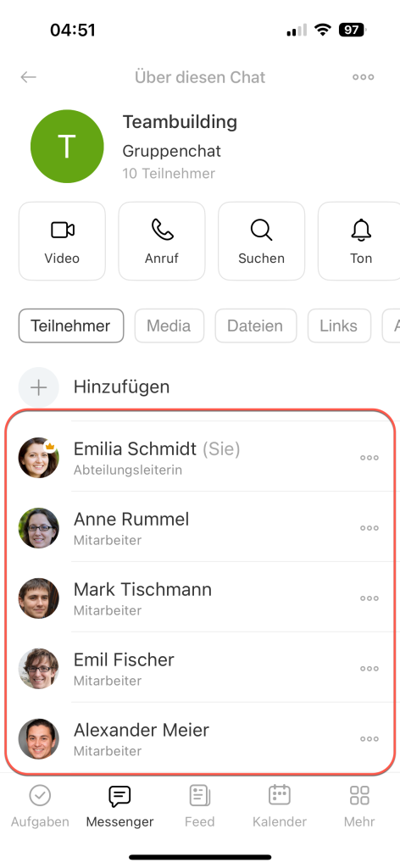Open Emil Fischer's profile picture

click(39, 669)
